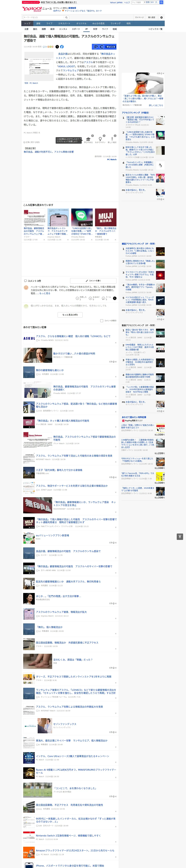Image resolution: width=186 pixels, height=868 pixels.
Task: Open the LINE 送信取り消し recommended thumbnail
Action: [x=82, y=217]
